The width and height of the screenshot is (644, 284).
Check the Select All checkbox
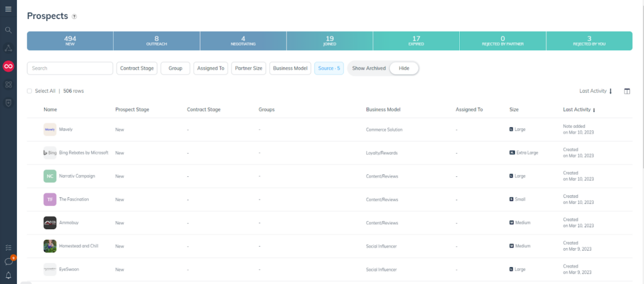pyautogui.click(x=30, y=91)
